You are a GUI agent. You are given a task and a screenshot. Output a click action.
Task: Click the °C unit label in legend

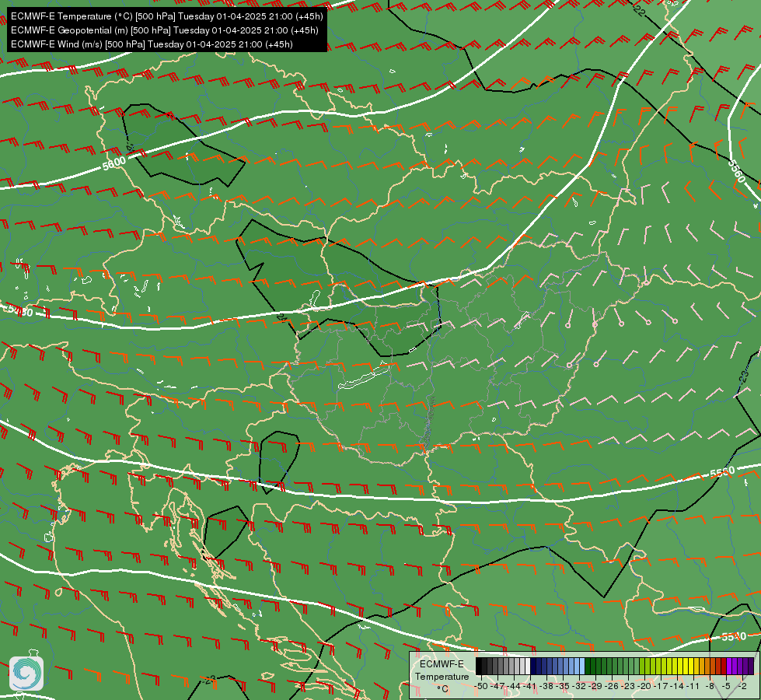(x=443, y=689)
